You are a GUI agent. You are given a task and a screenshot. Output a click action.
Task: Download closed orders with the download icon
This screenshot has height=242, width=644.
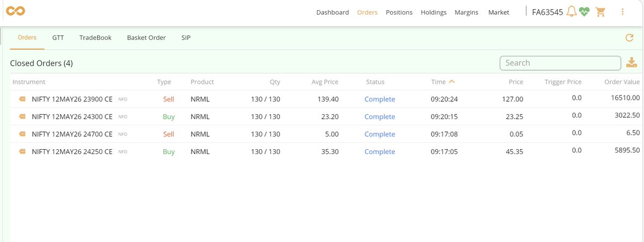(632, 63)
